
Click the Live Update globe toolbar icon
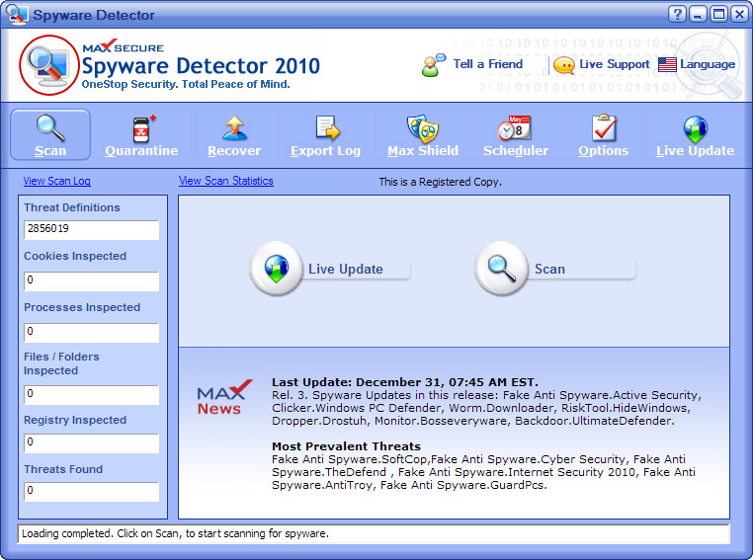tap(695, 129)
